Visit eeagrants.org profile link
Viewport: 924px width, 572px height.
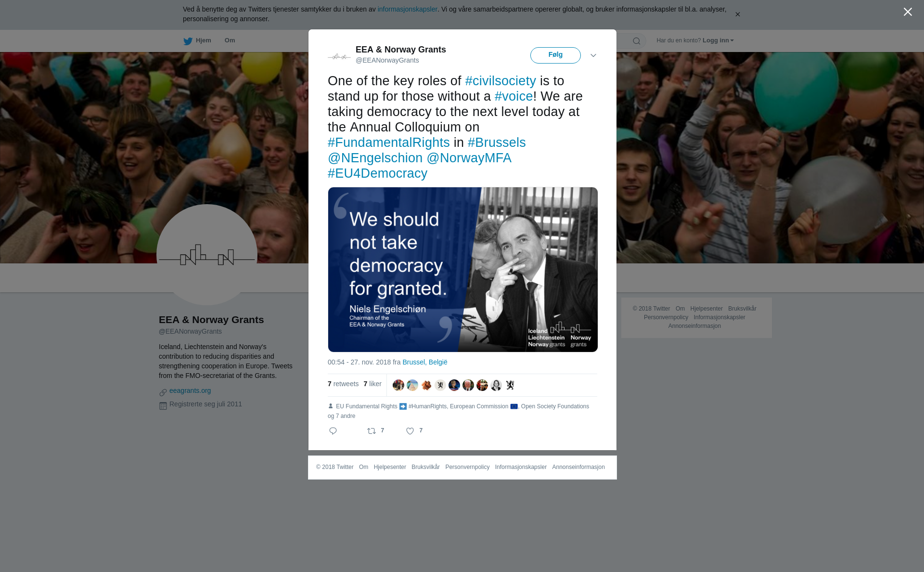190,390
